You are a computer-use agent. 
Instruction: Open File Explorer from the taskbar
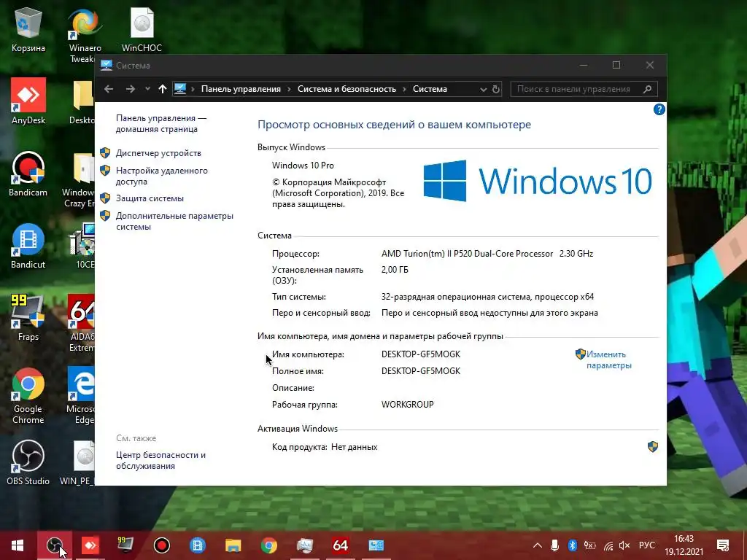tap(233, 545)
